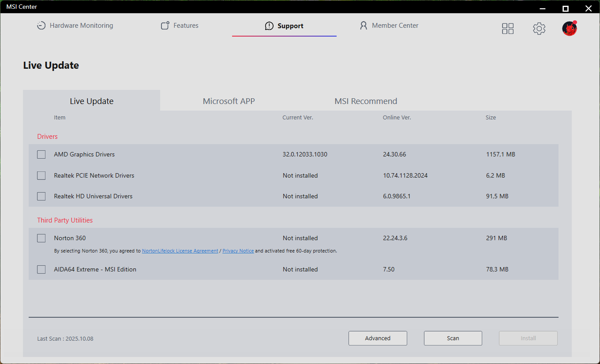This screenshot has width=600, height=364.
Task: Click the Advanced button
Action: (378, 338)
